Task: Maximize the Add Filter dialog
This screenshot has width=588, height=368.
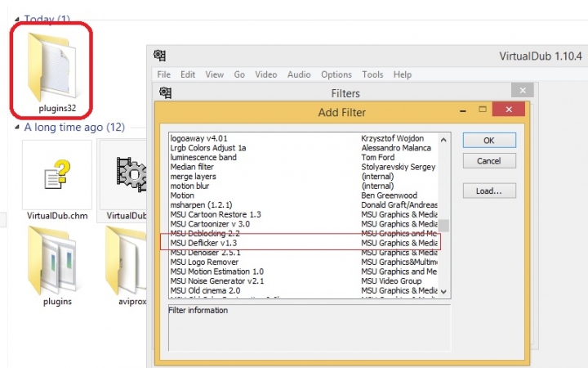Action: point(483,110)
